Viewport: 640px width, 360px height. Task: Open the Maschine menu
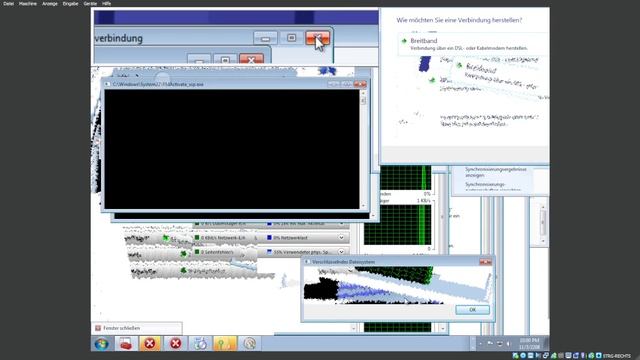[x=28, y=3]
